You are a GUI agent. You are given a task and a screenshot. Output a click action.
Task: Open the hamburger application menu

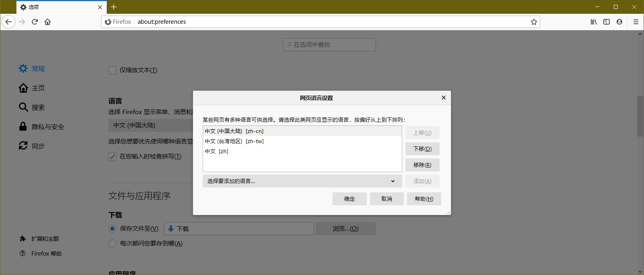(x=636, y=22)
